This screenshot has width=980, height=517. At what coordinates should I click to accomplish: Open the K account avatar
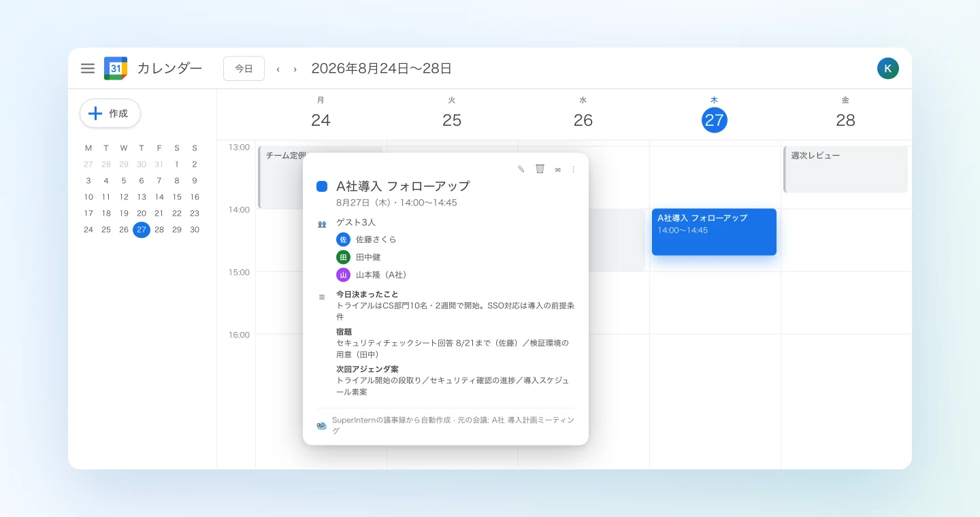[x=888, y=68]
